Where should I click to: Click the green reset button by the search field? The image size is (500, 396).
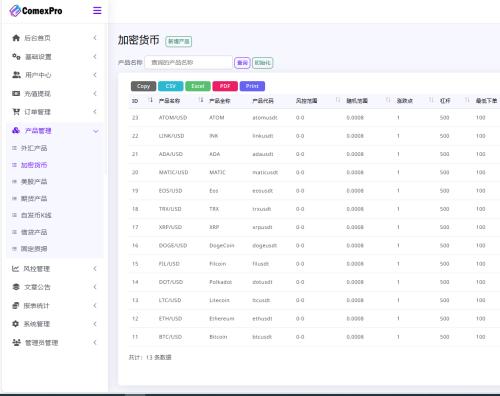[x=263, y=63]
